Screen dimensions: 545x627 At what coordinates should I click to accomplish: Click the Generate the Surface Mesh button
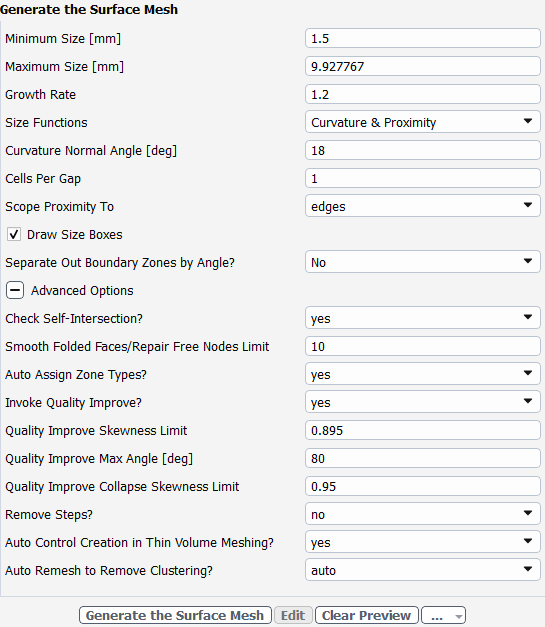pos(175,615)
